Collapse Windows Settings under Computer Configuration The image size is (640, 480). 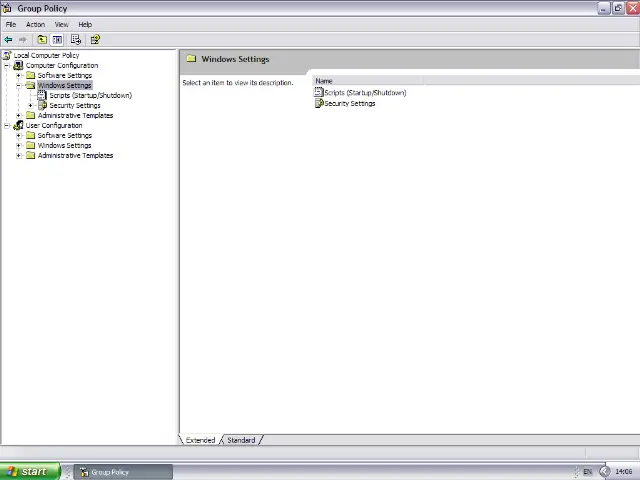(19, 85)
